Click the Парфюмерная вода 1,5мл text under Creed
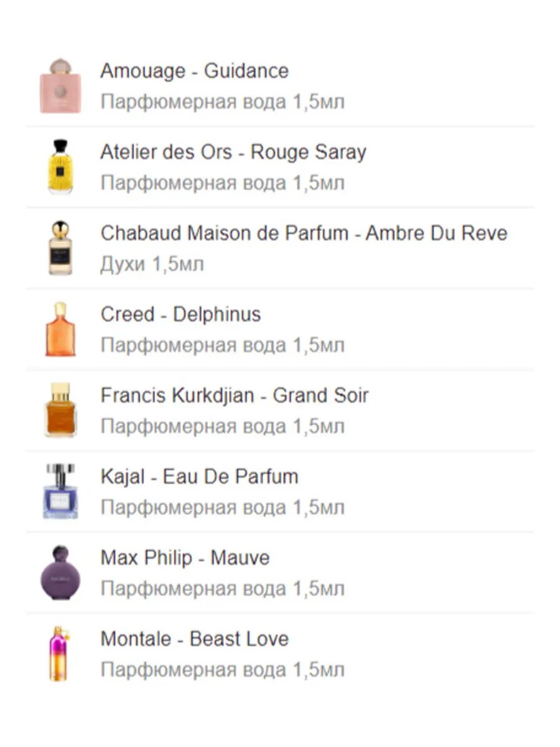560x747 pixels. (222, 345)
